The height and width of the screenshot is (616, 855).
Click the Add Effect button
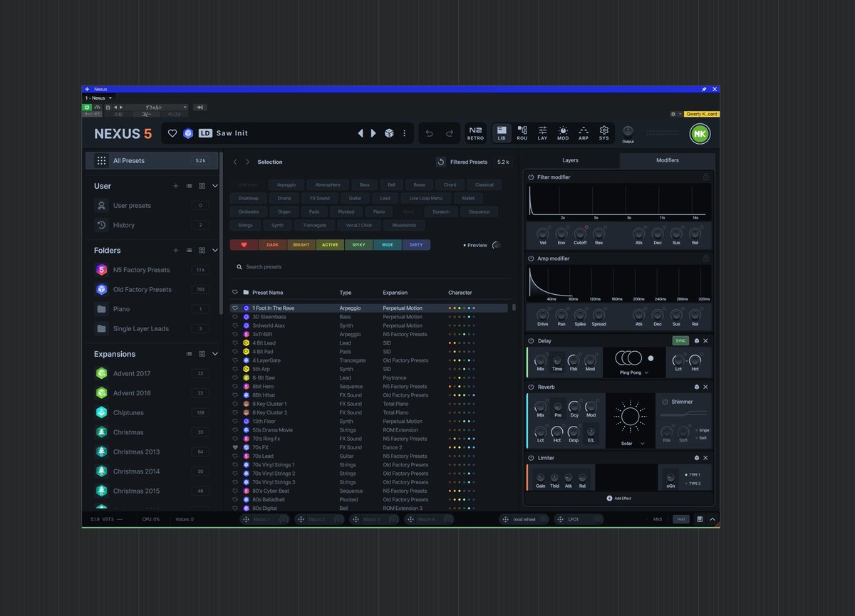[x=618, y=498]
